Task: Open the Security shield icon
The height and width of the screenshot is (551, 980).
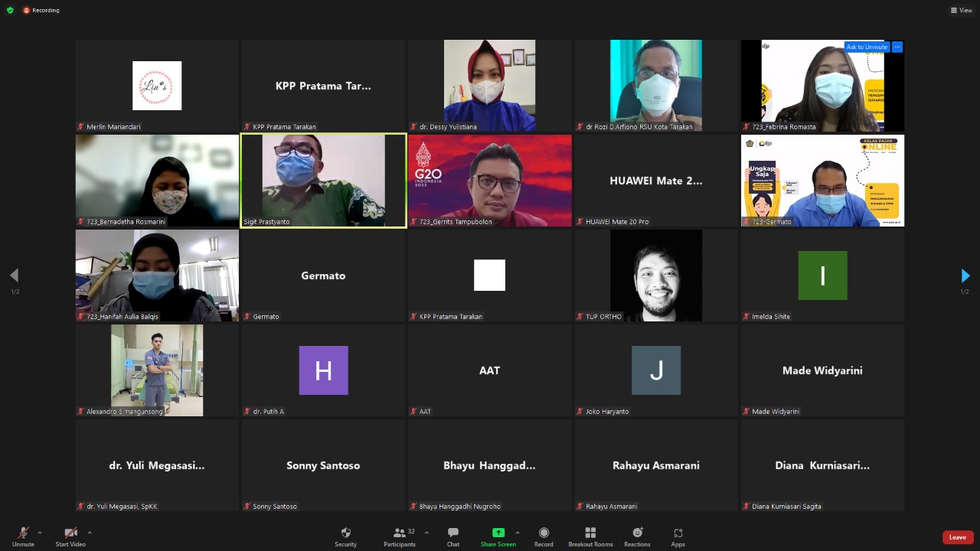Action: coord(345,533)
